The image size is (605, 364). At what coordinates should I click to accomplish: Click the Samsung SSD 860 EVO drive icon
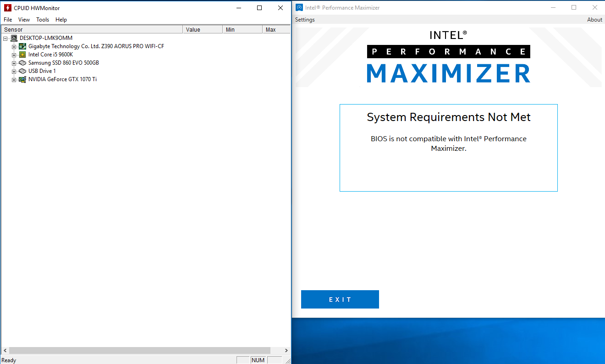[x=22, y=62]
